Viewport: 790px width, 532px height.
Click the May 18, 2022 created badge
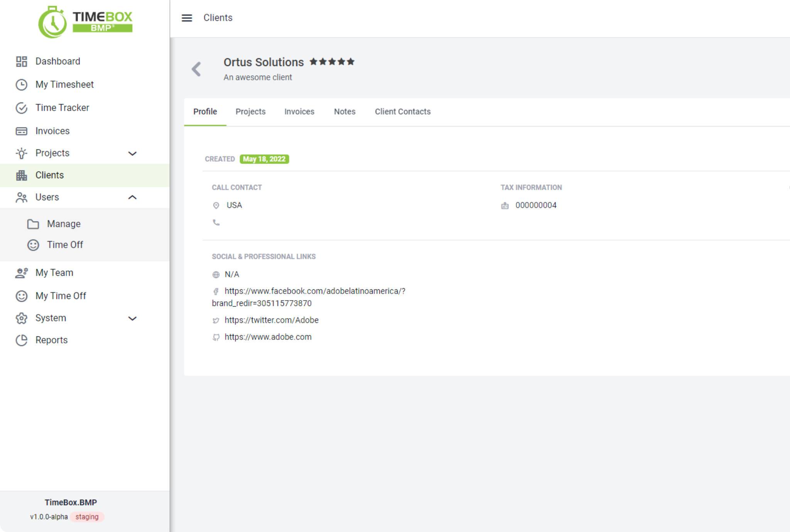click(264, 159)
